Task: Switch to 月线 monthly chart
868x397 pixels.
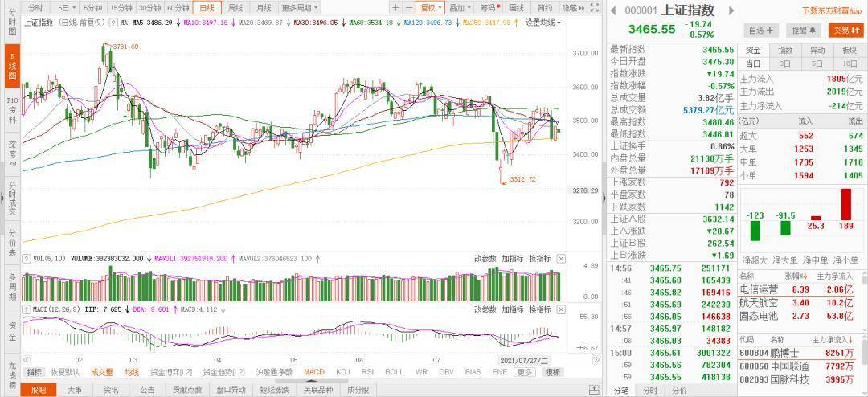Action: click(264, 8)
